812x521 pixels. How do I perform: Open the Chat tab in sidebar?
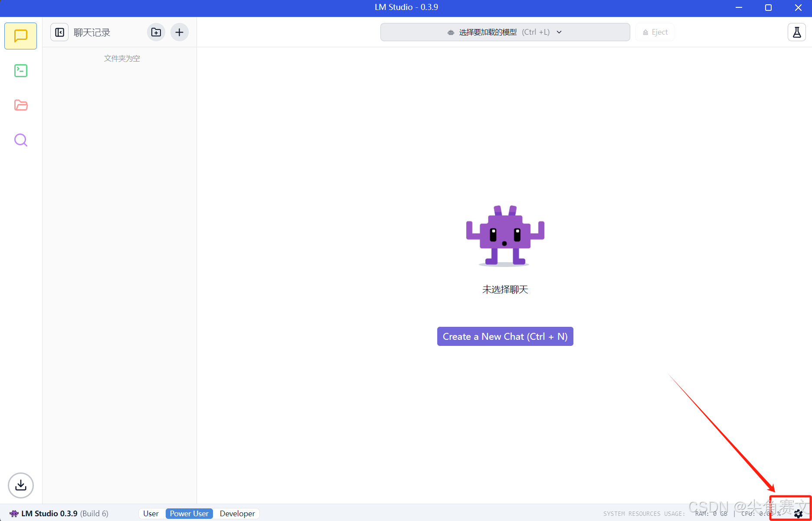pyautogui.click(x=20, y=36)
